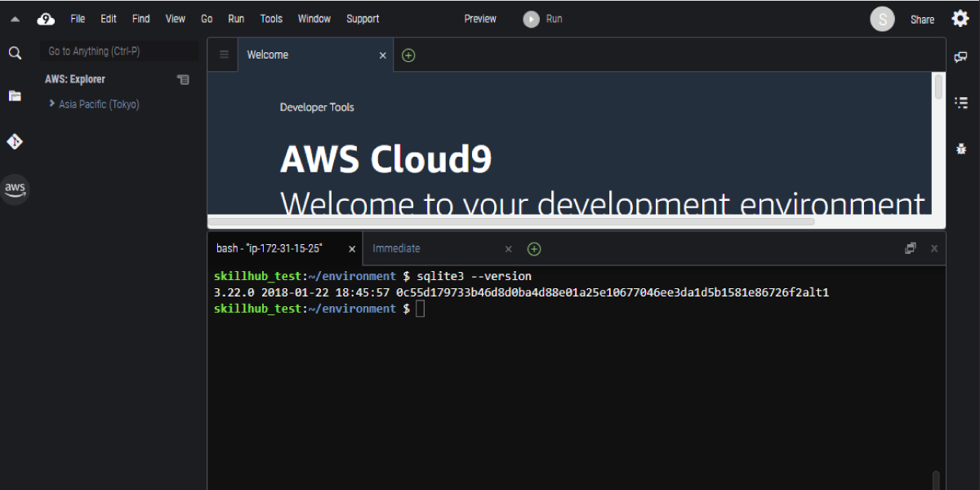
Task: Close the bash terminal tab
Action: coord(352,249)
